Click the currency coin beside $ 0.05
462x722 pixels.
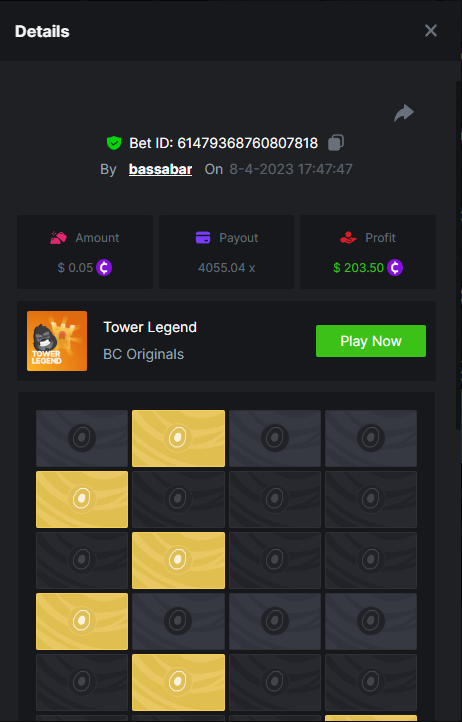(104, 268)
